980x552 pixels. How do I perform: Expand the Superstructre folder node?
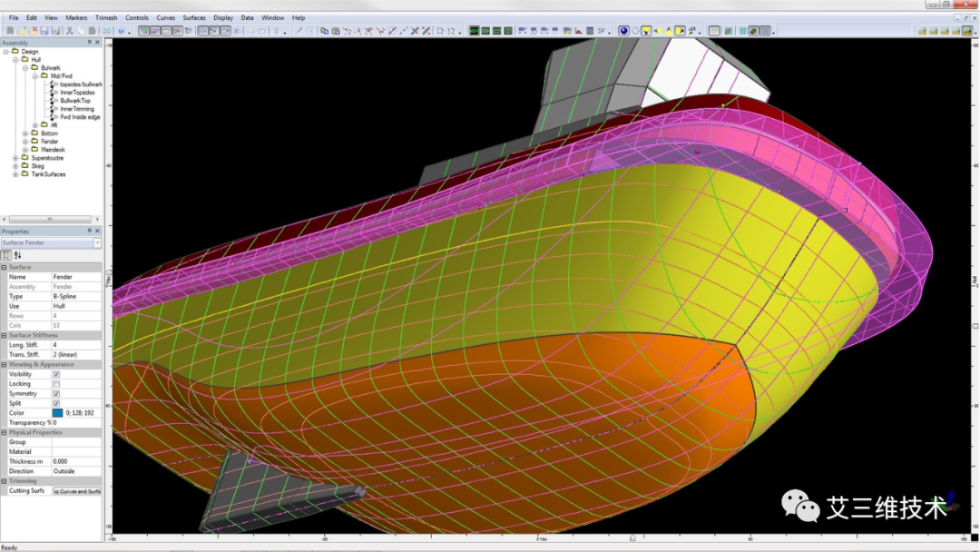(x=15, y=158)
